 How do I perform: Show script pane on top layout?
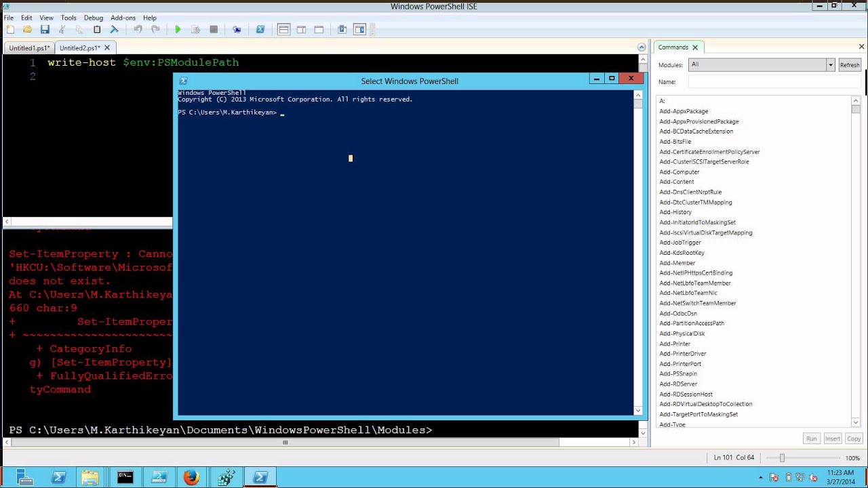coord(283,29)
